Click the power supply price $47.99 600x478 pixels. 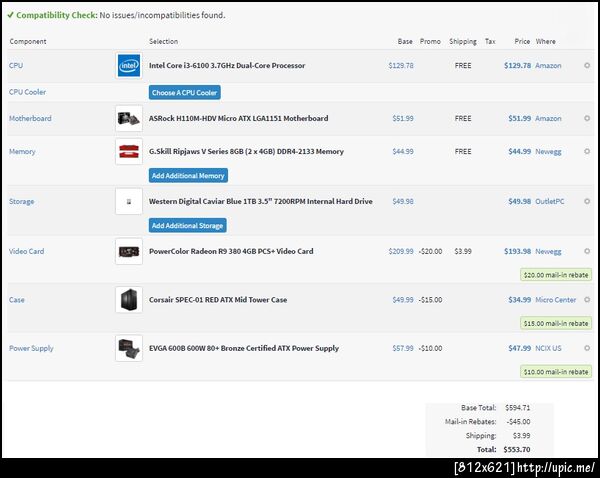519,348
